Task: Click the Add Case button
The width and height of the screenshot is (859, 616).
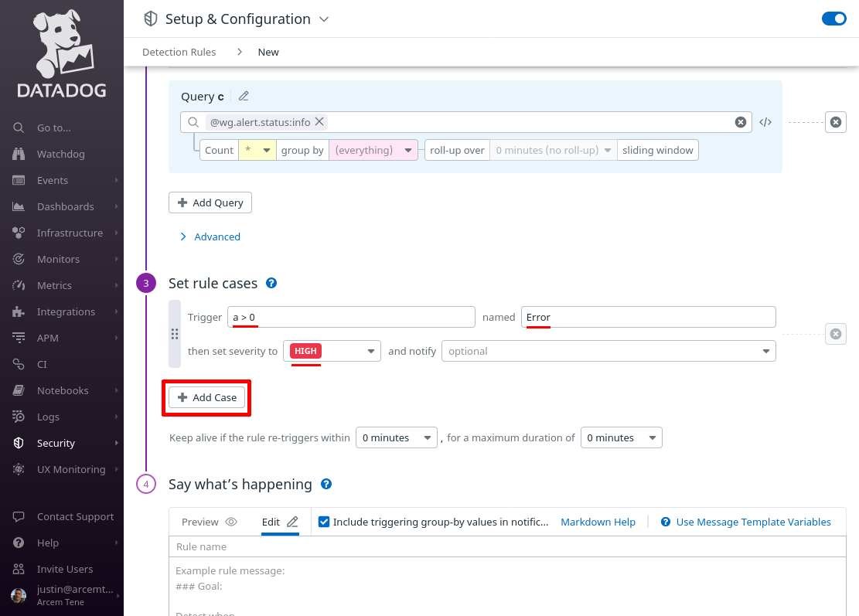Action: pyautogui.click(x=207, y=397)
